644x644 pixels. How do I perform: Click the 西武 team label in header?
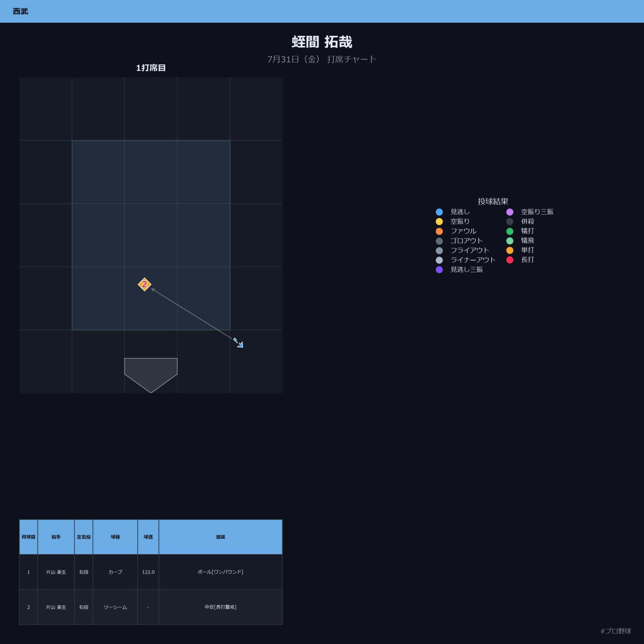tap(20, 11)
